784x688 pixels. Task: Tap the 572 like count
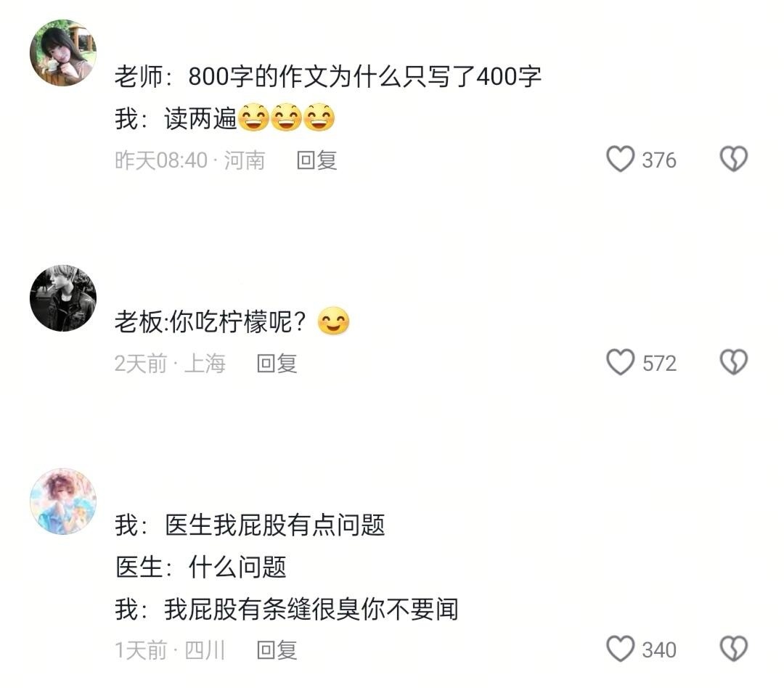(x=659, y=364)
